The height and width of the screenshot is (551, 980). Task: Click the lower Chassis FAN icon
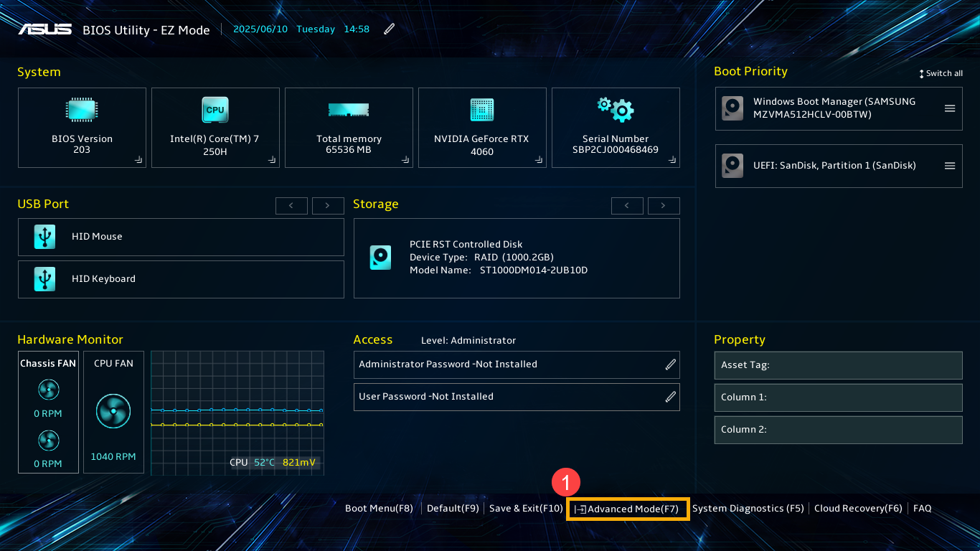[x=48, y=441]
